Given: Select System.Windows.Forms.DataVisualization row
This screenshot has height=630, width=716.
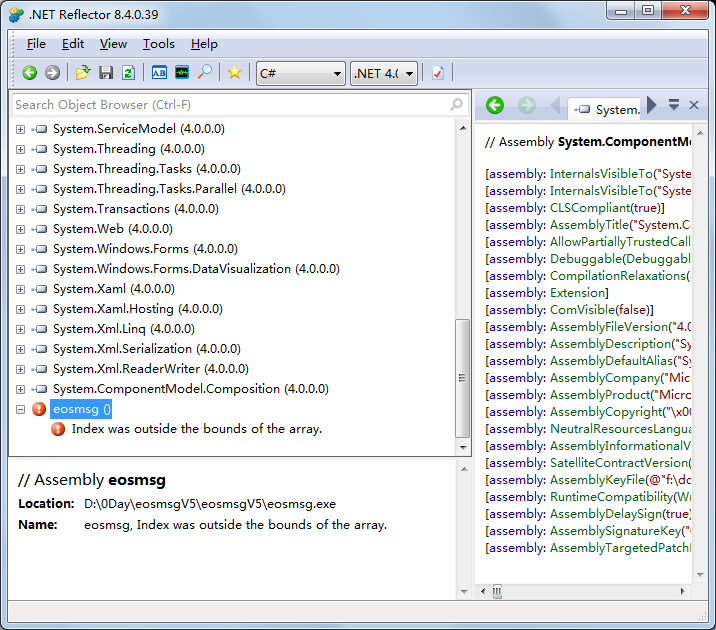Looking at the screenshot, I should click(196, 269).
